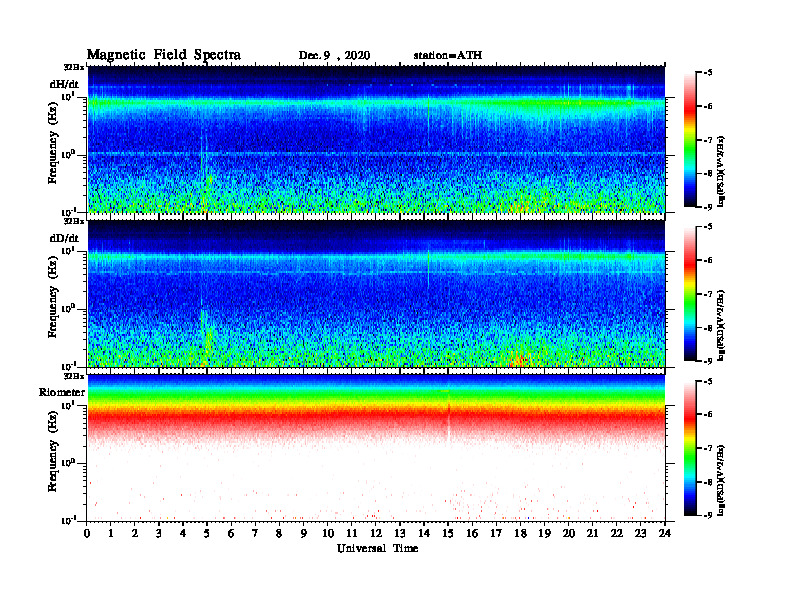This screenshot has width=792, height=612.
Task: Click hour "20" on the Universal Time axis
Action: pos(569,533)
